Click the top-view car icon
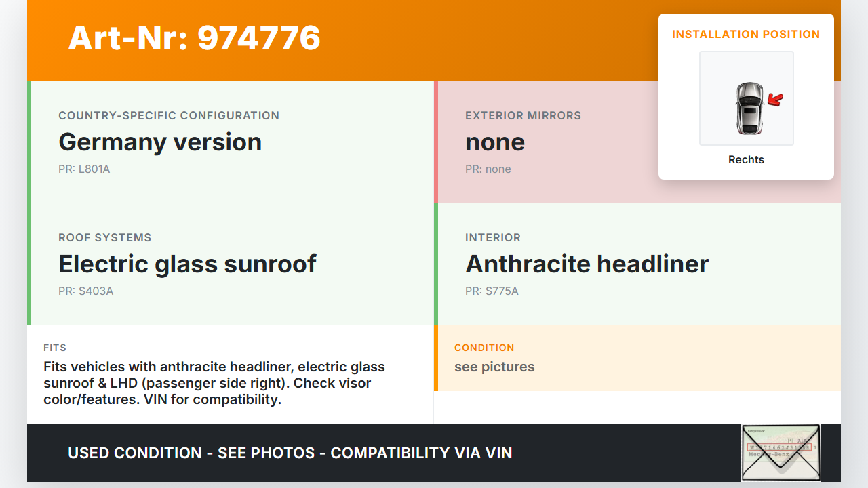 tap(749, 108)
